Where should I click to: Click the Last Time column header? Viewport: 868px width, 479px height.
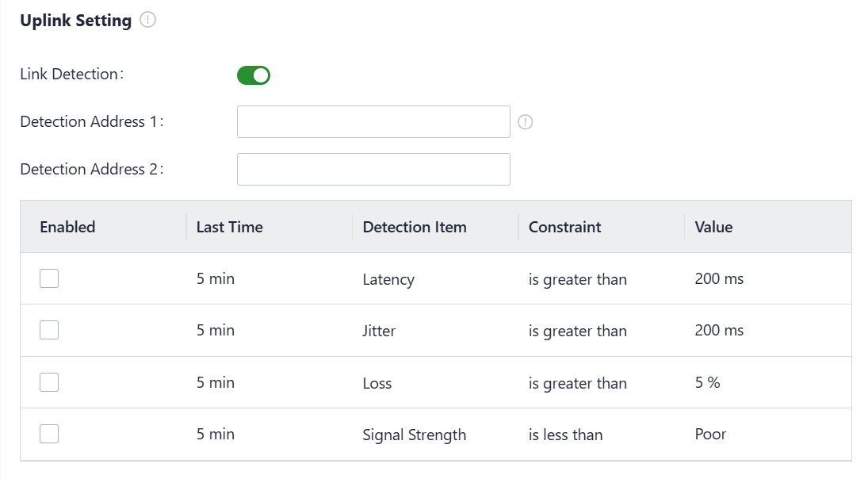(x=230, y=227)
